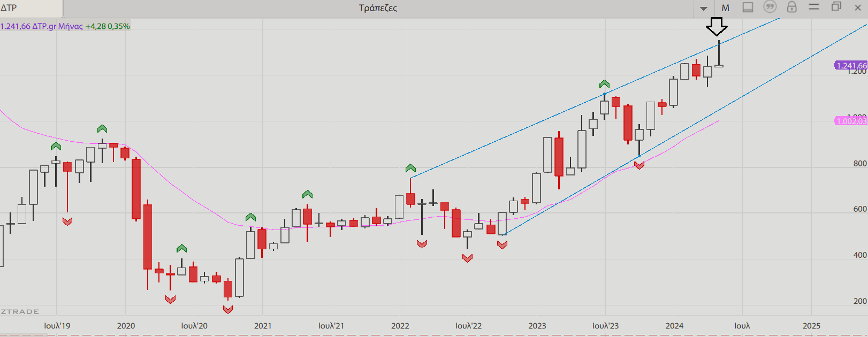This screenshot has height=337, width=868.
Task: Click the Τράπεζες window title
Action: coord(378,8)
